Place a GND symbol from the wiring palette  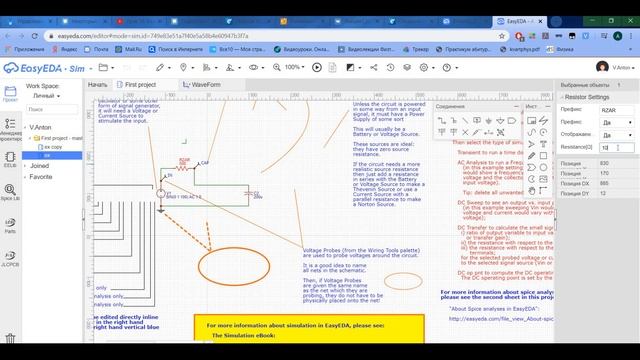[489, 121]
